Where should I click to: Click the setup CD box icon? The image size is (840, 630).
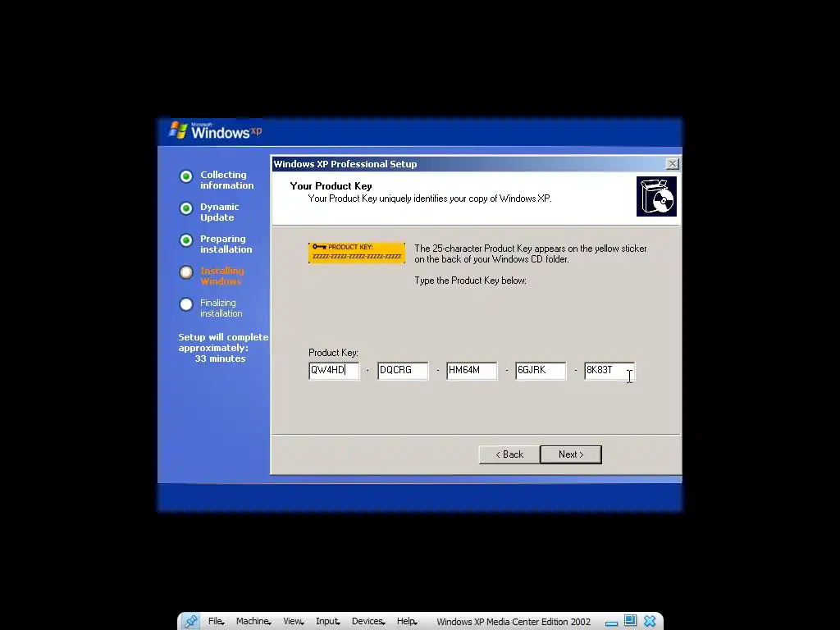tap(656, 197)
